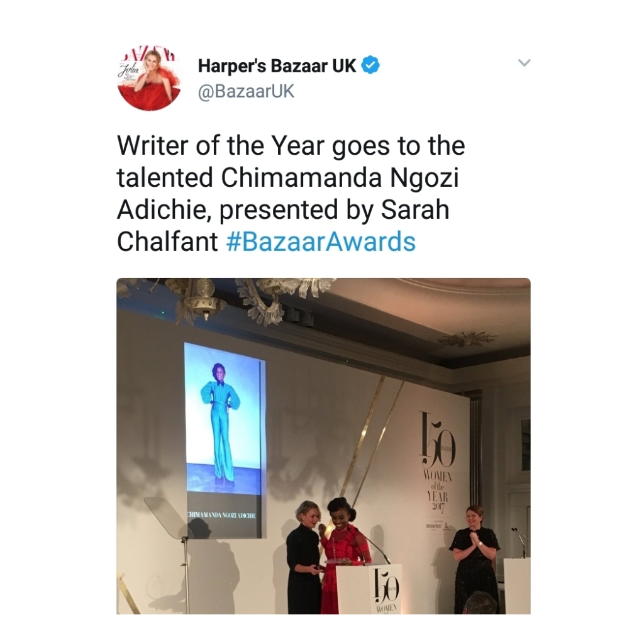Open the attached awards photo
Image resolution: width=644 pixels, height=644 pixels.
323,446
